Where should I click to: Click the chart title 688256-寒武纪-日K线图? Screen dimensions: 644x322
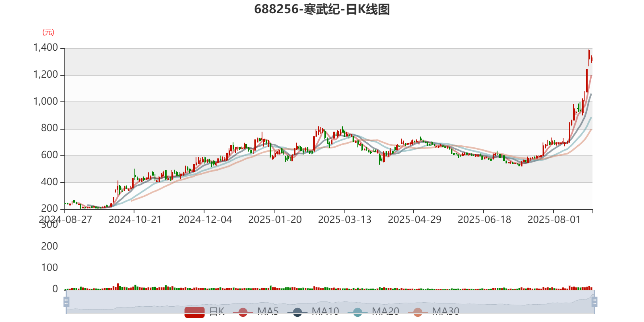pos(322,9)
